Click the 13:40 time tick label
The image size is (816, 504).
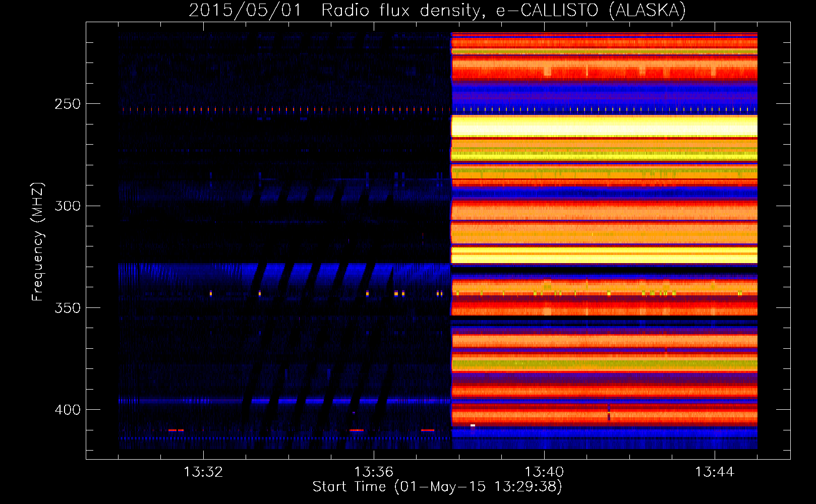544,472
